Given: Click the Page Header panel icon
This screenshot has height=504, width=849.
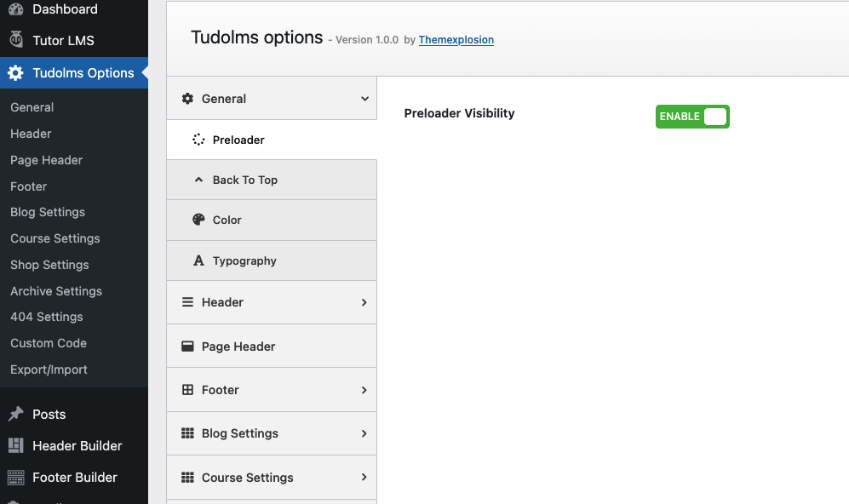Looking at the screenshot, I should tap(187, 346).
